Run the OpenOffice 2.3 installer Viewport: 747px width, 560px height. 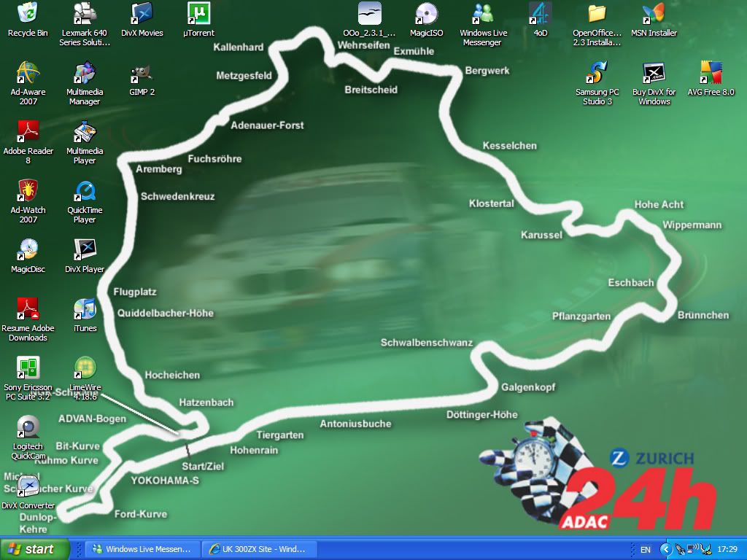[597, 15]
